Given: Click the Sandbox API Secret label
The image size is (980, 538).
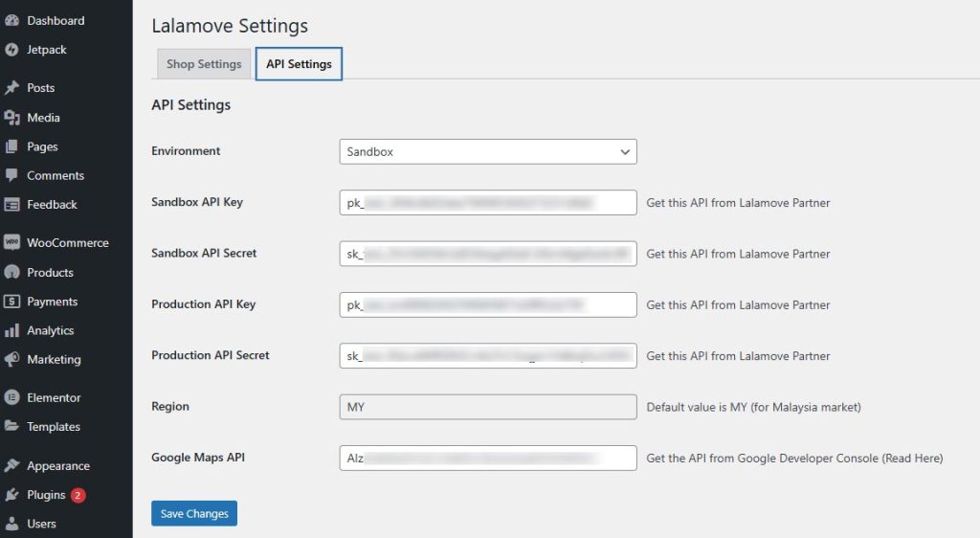Looking at the screenshot, I should pyautogui.click(x=204, y=253).
